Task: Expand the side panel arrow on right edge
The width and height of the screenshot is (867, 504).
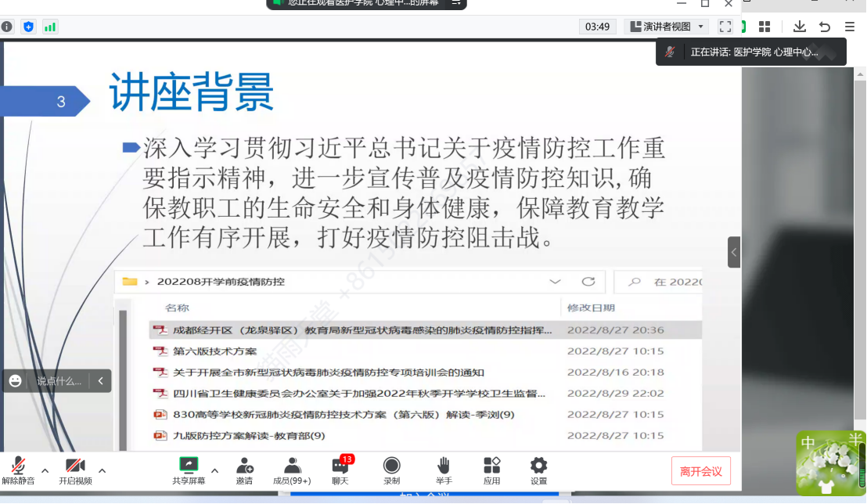Action: tap(733, 252)
